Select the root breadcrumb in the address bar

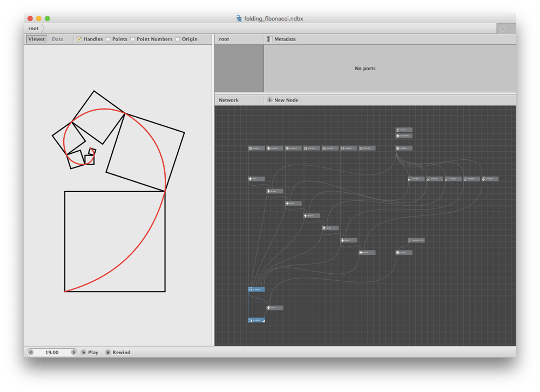pyautogui.click(x=33, y=29)
